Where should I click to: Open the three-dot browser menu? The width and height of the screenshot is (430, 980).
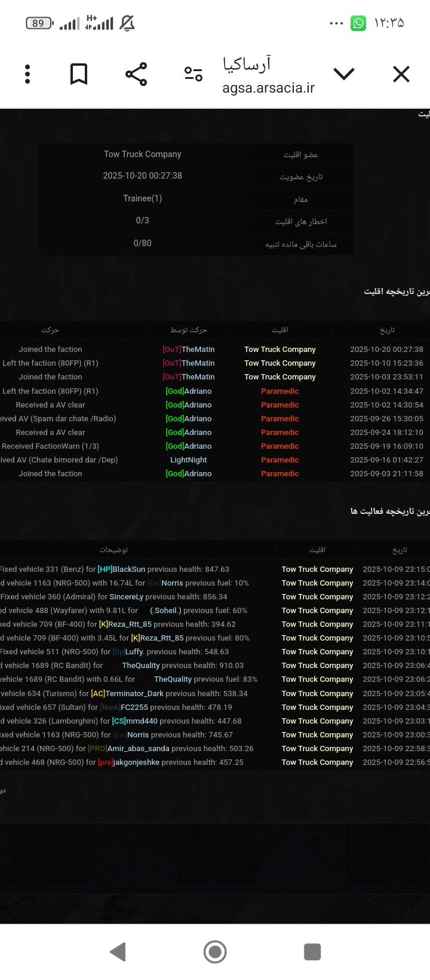pyautogui.click(x=27, y=74)
